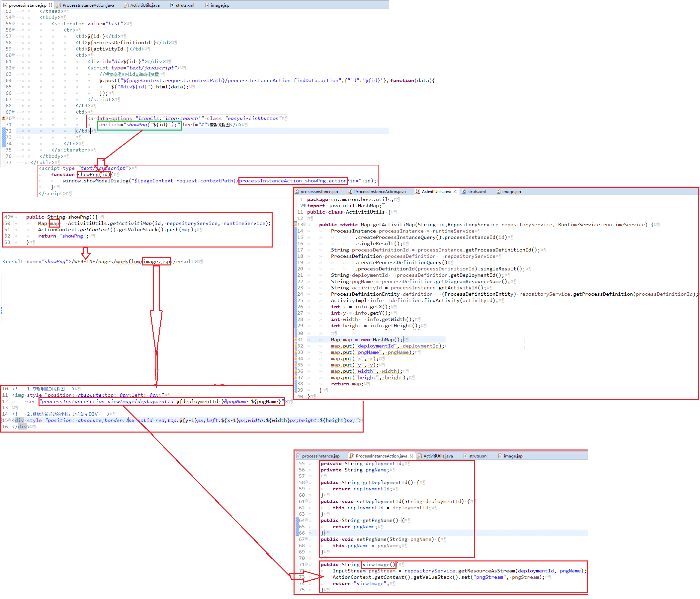Image resolution: width=700 pixels, height=599 pixels.
Task: Click warning marker beside getActivitiMap line 13
Action: tap(295, 225)
